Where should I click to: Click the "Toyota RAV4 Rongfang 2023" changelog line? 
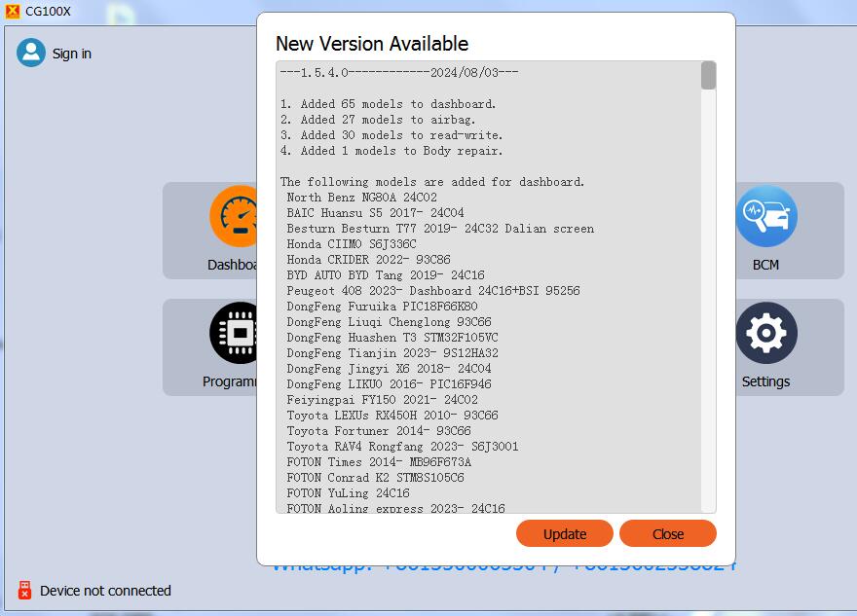pos(402,447)
